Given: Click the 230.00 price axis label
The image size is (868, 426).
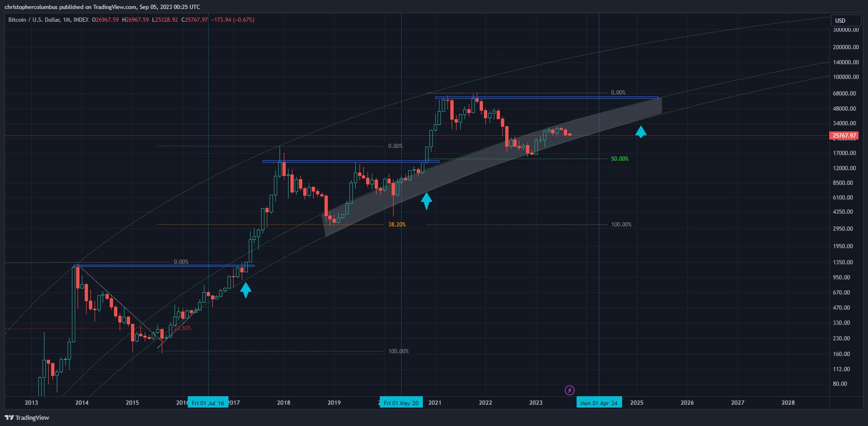Looking at the screenshot, I should [842, 339].
